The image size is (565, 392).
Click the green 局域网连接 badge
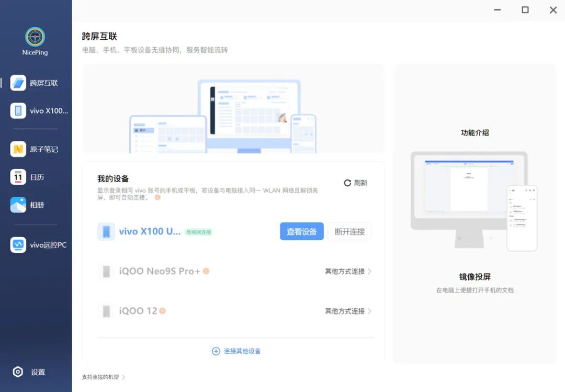[x=199, y=232]
